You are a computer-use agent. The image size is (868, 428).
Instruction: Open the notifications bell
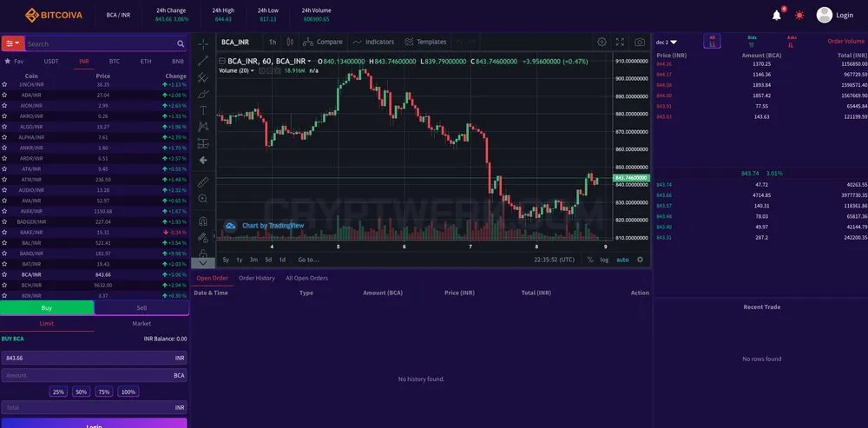click(x=777, y=16)
